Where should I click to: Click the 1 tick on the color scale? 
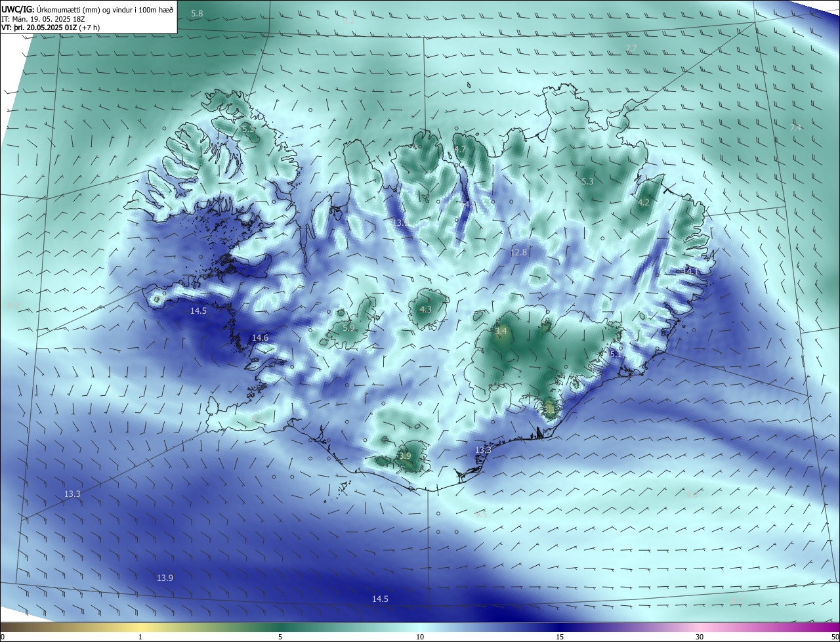[140, 637]
